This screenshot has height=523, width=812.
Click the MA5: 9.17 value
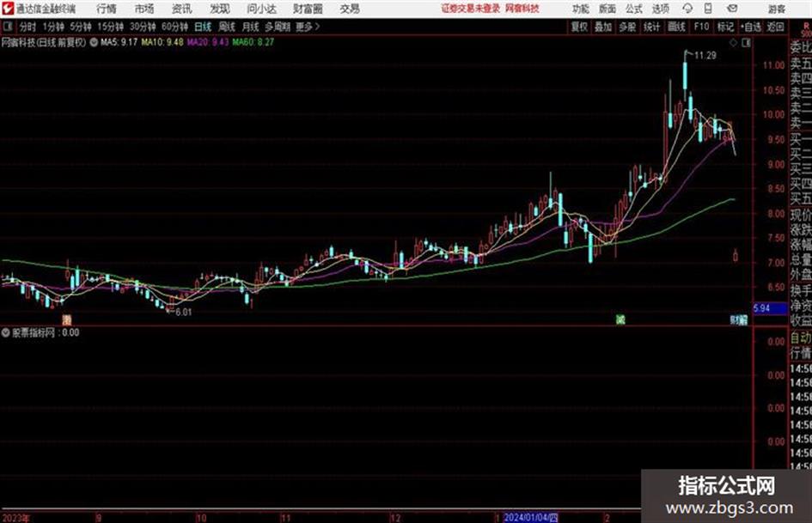[119, 42]
